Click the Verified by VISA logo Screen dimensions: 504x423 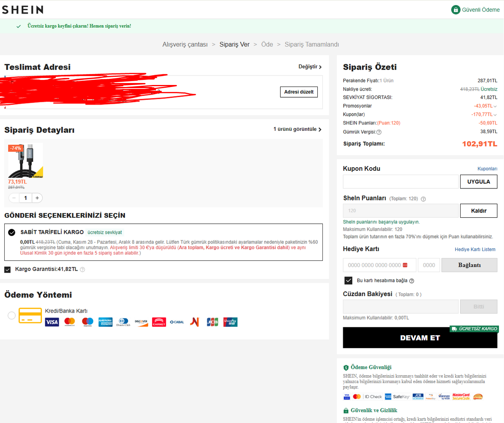444,397
